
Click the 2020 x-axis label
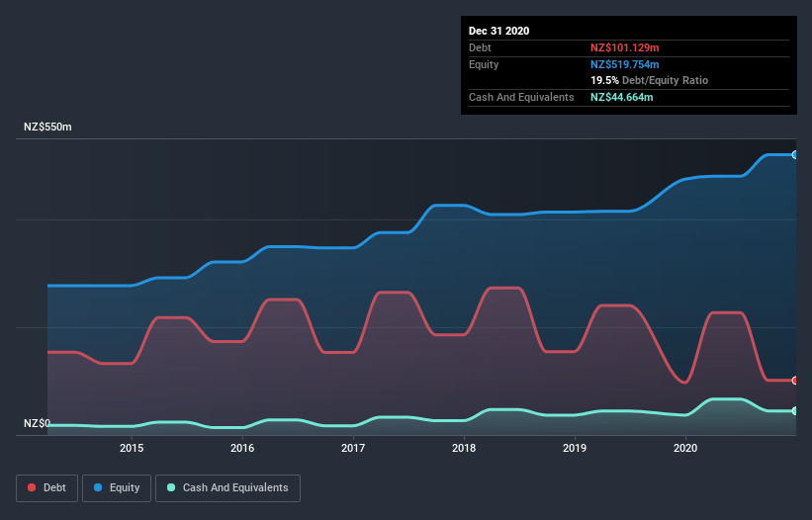(685, 448)
